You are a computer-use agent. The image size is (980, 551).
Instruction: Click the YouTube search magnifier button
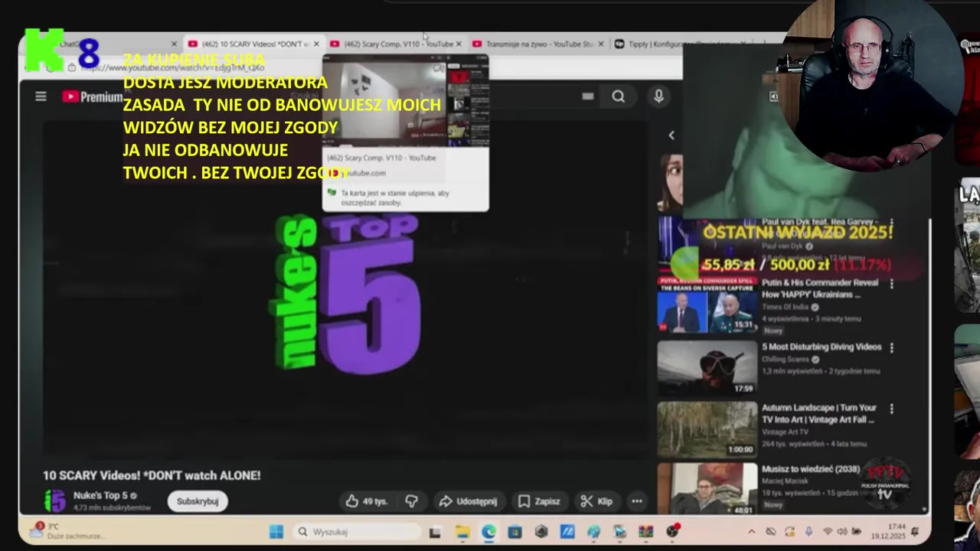tap(618, 96)
